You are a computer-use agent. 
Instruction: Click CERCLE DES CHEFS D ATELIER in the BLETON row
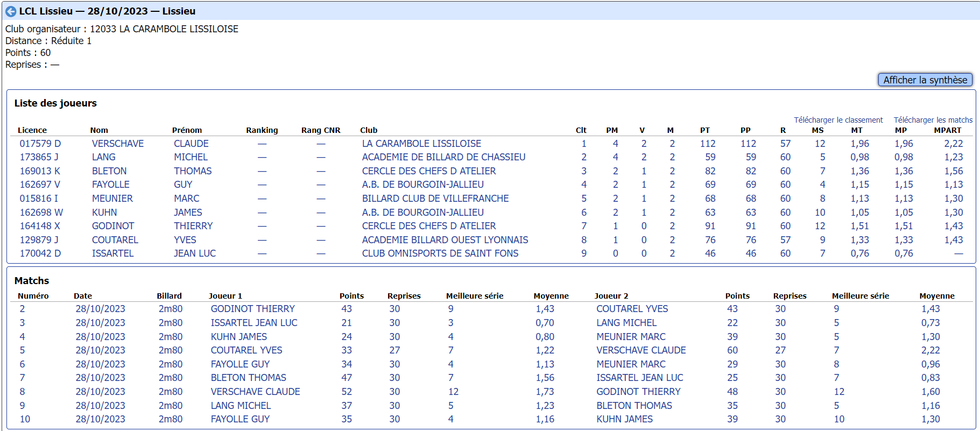pyautogui.click(x=429, y=171)
